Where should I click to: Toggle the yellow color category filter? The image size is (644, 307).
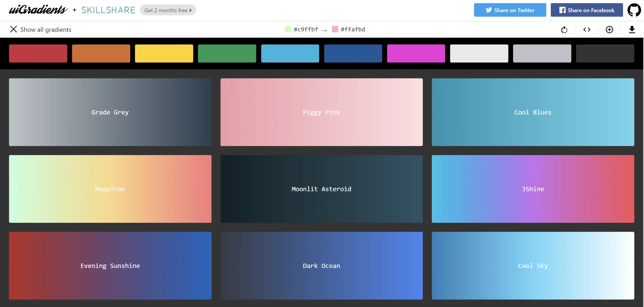pyautogui.click(x=164, y=53)
